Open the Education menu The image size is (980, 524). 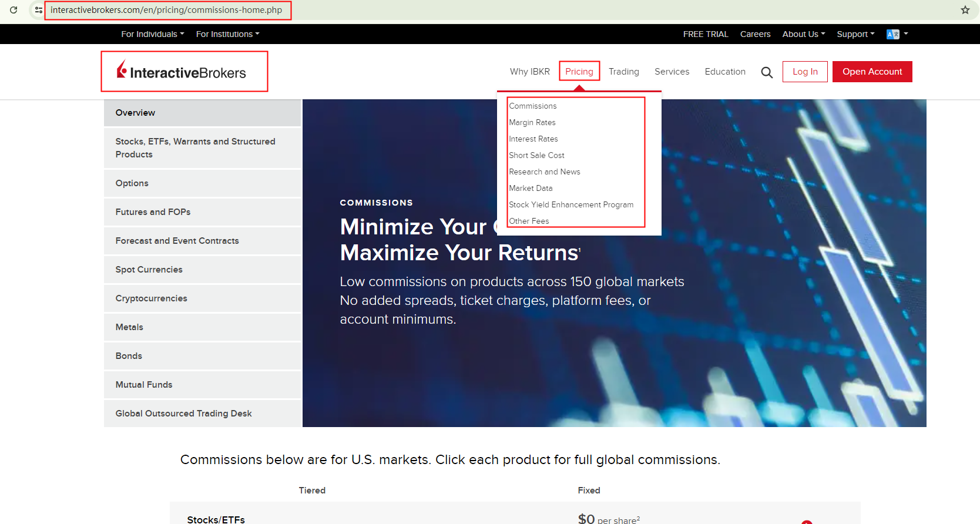[x=725, y=72]
